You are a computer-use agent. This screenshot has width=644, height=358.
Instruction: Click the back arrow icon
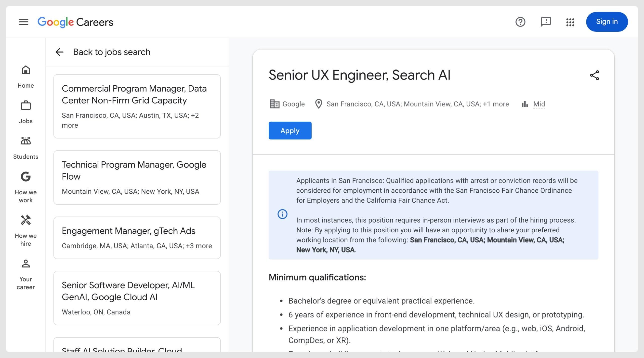pos(59,52)
